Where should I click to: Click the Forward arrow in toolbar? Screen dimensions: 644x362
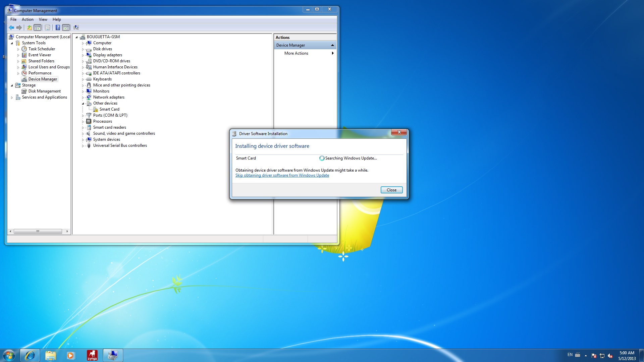coord(19,27)
